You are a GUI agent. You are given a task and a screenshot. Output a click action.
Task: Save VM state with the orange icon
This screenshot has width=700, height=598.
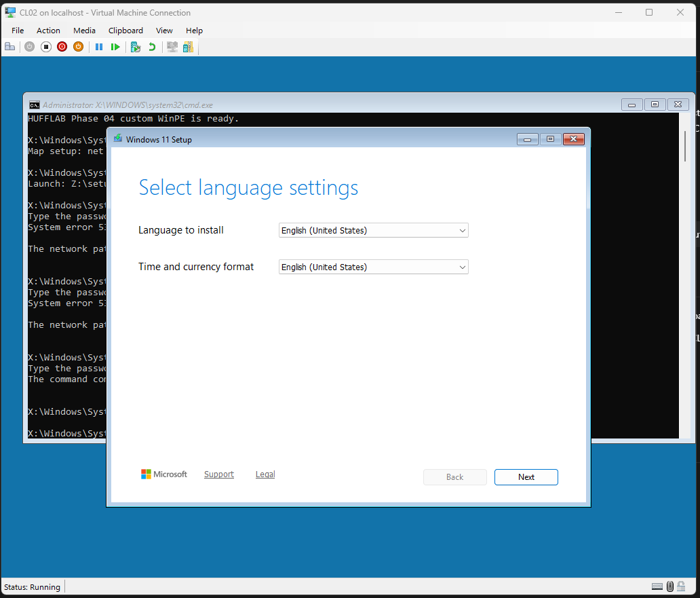point(78,47)
